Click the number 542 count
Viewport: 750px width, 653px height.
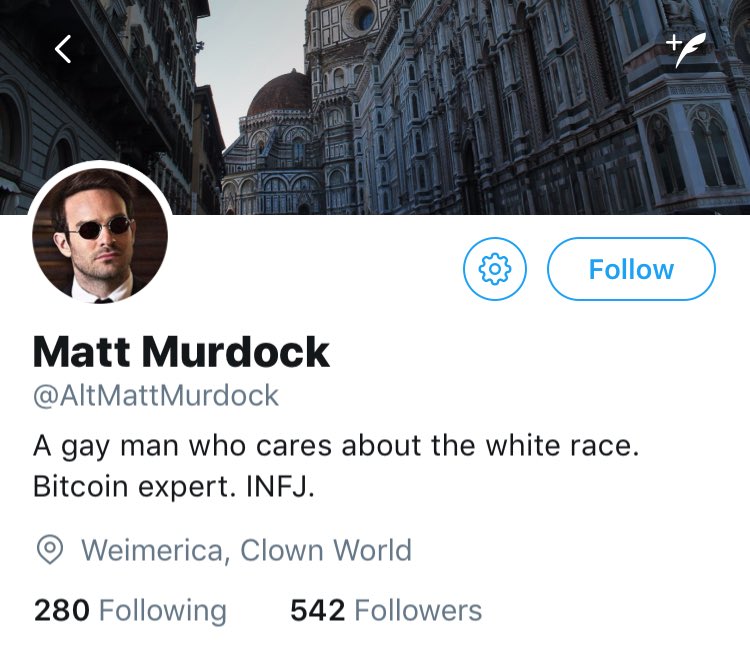318,610
